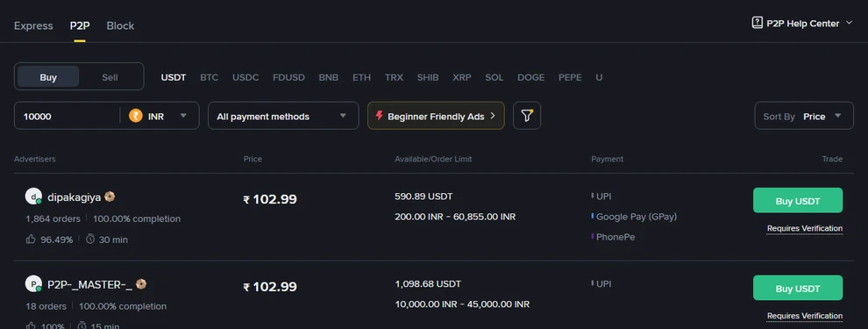The image size is (868, 329).
Task: Switch to Buy mode
Action: (x=48, y=77)
